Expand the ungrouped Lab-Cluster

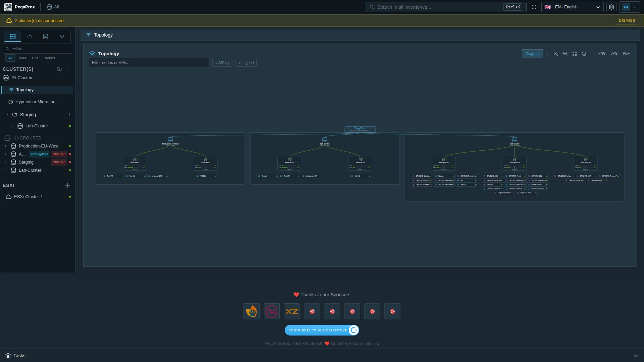click(x=5, y=170)
